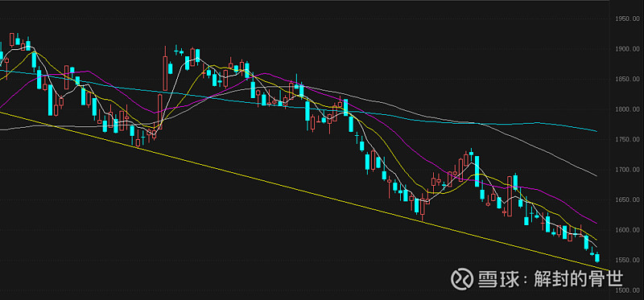Click the right end of the magenta moving average
Screen dimensions: 644x300
click(x=596, y=223)
